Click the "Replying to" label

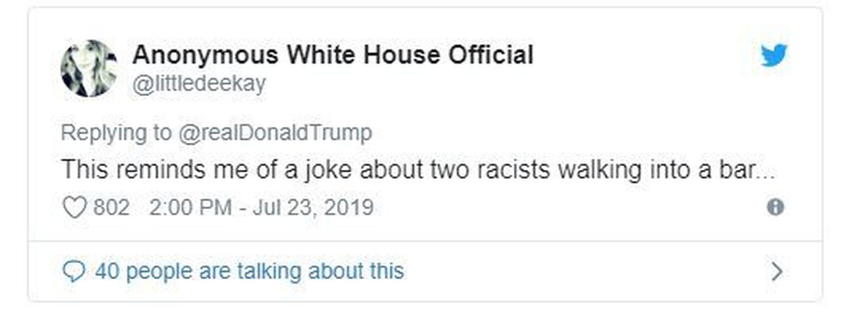pos(115,133)
